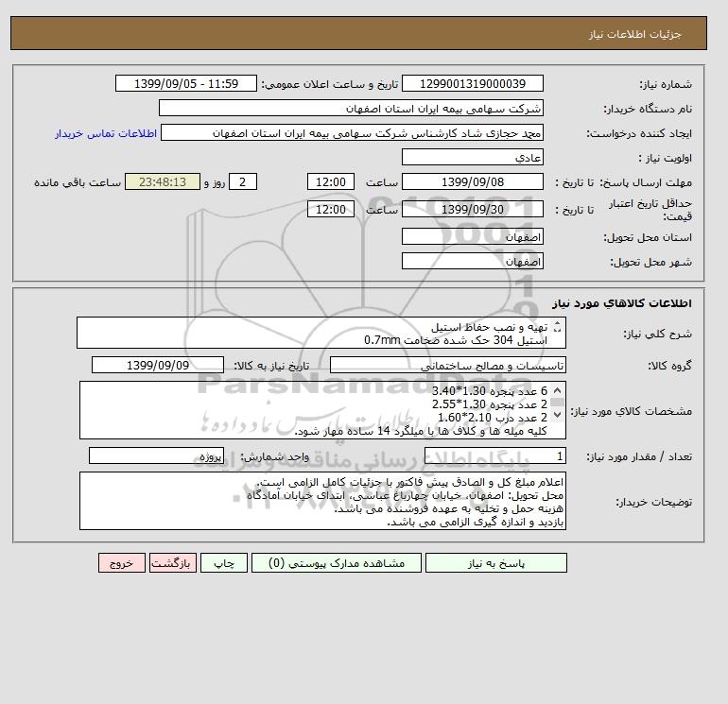Click the price validity date 1399/09/30
The height and width of the screenshot is (704, 728).
pos(472,209)
